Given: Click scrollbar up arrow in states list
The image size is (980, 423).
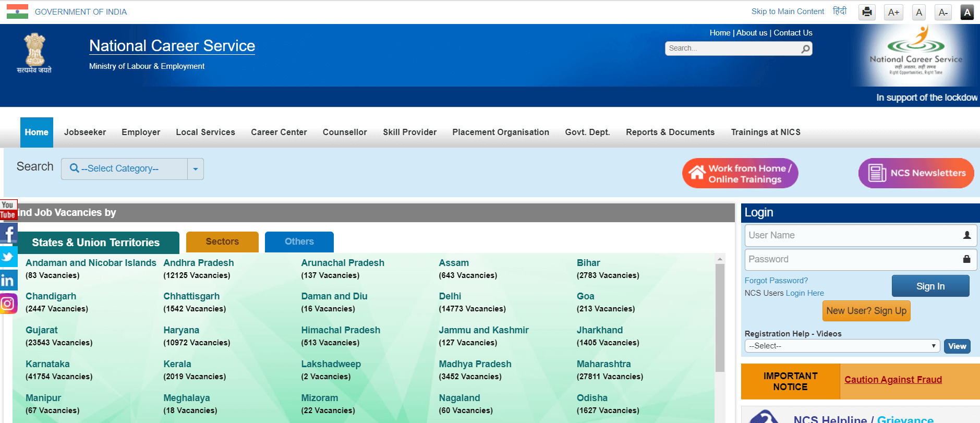Looking at the screenshot, I should [x=720, y=259].
